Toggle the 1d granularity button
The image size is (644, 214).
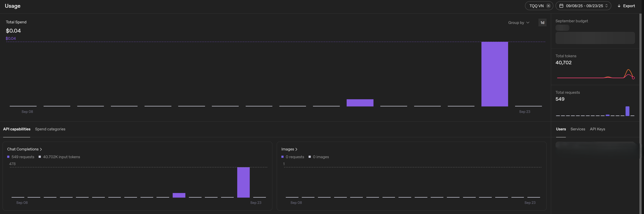tap(542, 22)
